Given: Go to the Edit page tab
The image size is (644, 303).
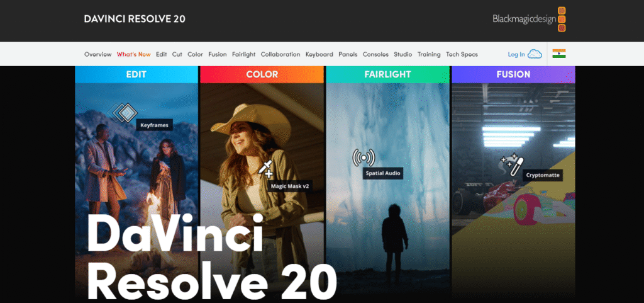Looking at the screenshot, I should point(162,54).
